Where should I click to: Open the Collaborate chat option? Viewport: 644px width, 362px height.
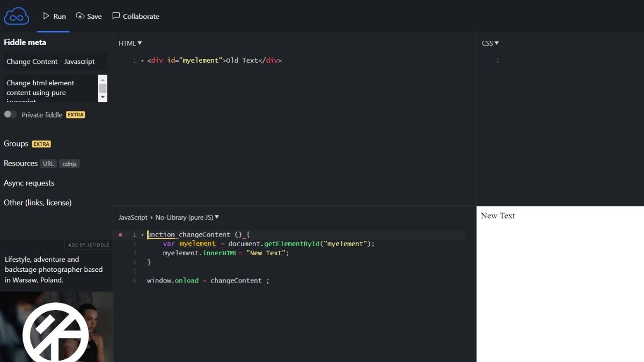[x=135, y=16]
